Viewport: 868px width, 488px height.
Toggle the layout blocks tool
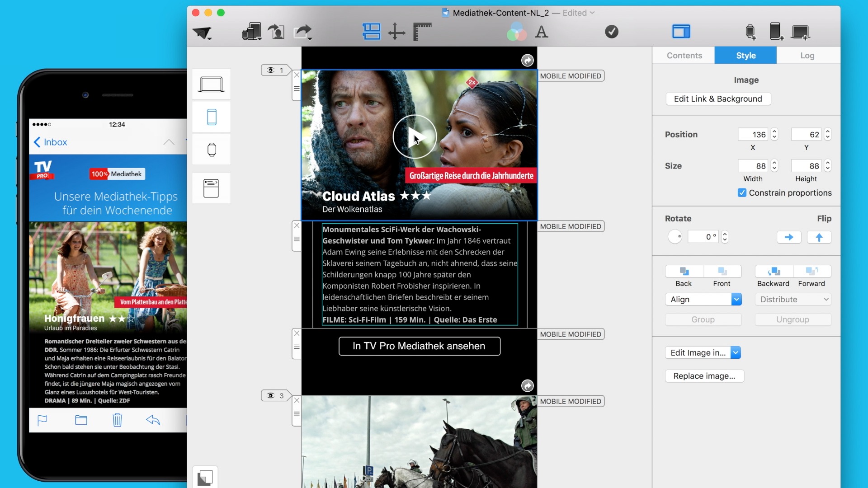point(371,32)
